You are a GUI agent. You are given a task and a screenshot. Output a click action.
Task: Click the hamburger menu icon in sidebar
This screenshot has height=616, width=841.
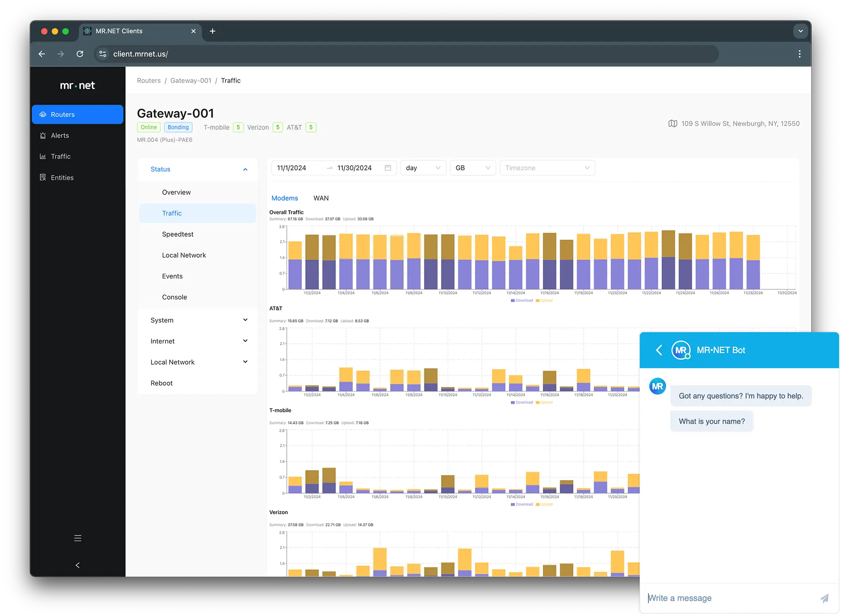(x=78, y=538)
